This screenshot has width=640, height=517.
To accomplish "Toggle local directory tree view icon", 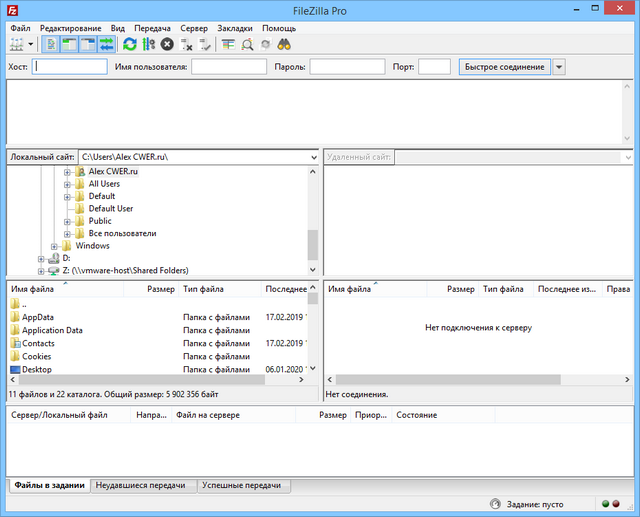I will 70,44.
